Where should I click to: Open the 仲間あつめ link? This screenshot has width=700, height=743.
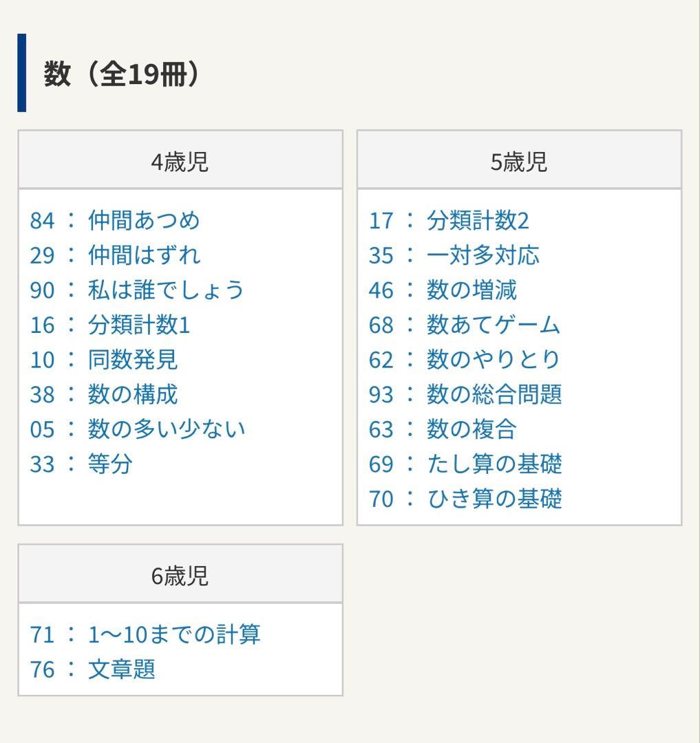pyautogui.click(x=145, y=220)
